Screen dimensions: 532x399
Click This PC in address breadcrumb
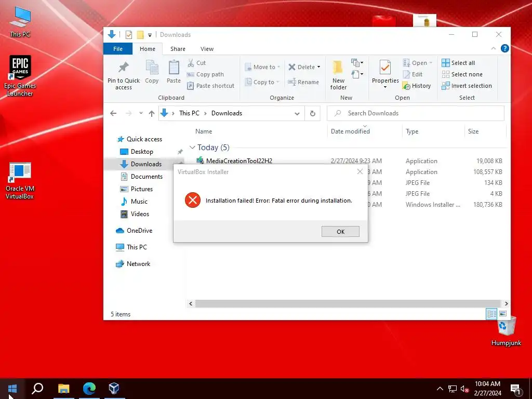pyautogui.click(x=189, y=113)
